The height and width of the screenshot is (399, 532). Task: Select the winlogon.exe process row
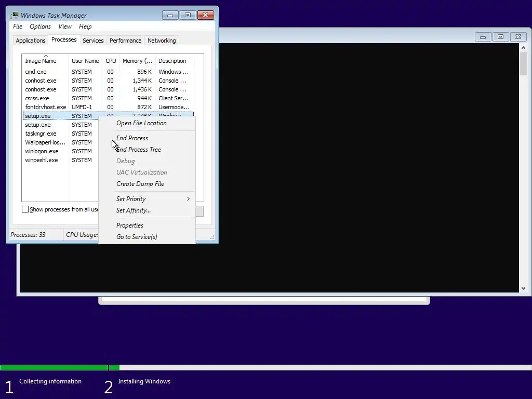coord(60,151)
